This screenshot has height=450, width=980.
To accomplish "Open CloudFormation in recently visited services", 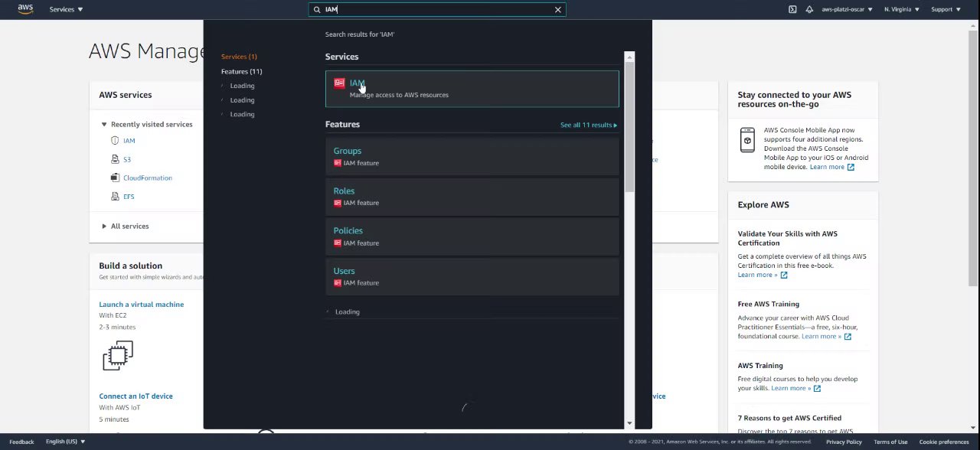I will [x=148, y=178].
